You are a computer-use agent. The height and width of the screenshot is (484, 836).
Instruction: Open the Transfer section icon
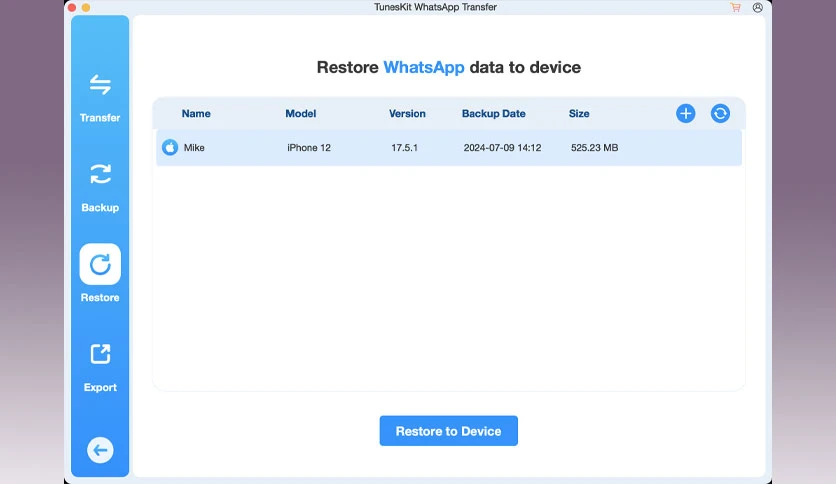click(100, 84)
